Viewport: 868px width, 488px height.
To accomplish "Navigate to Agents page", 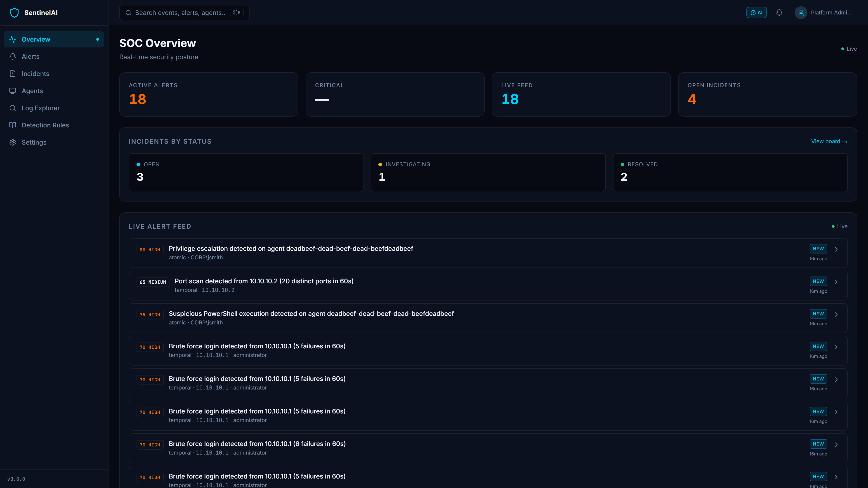I will coord(54,91).
